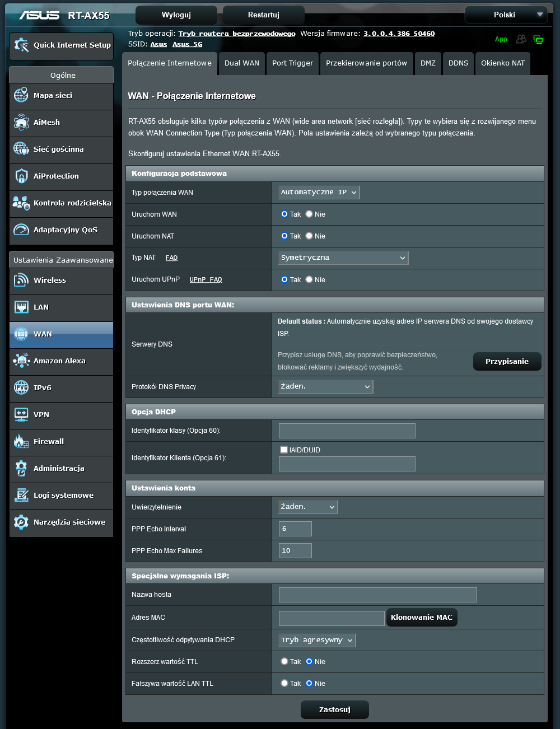Image resolution: width=560 pixels, height=729 pixels.
Task: Click the Klonowanie MAC button
Action: pos(422,617)
